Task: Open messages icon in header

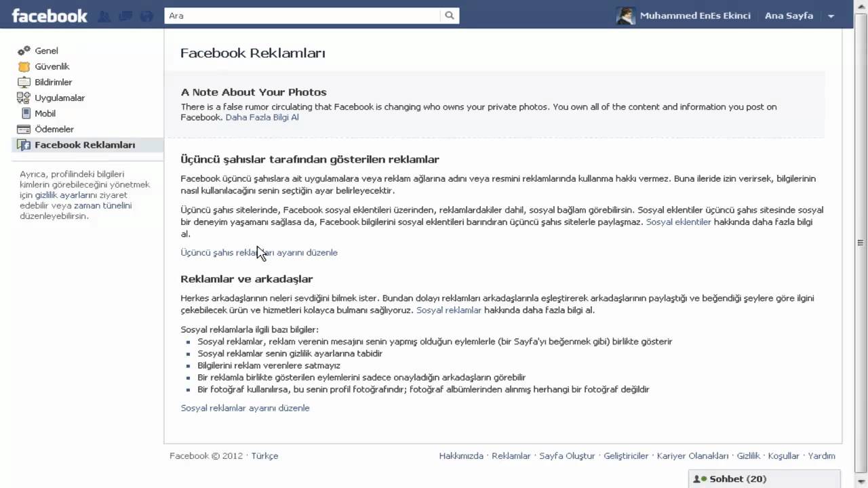Action: (x=125, y=16)
